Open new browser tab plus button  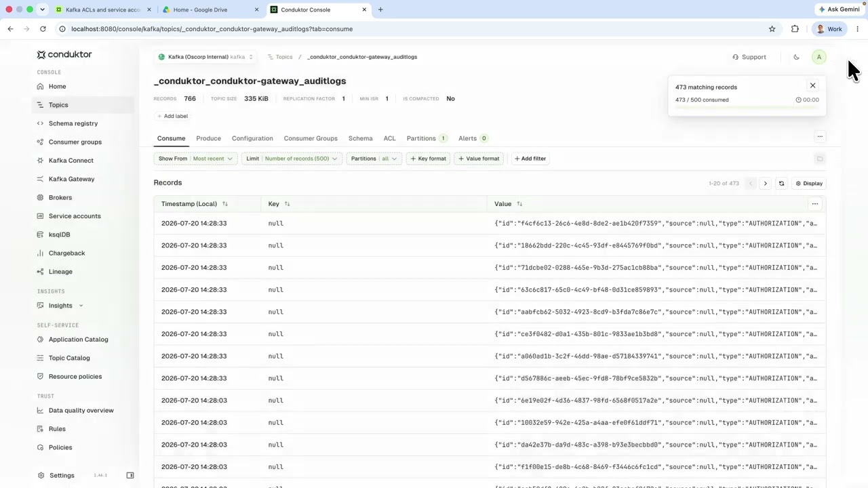(x=380, y=9)
